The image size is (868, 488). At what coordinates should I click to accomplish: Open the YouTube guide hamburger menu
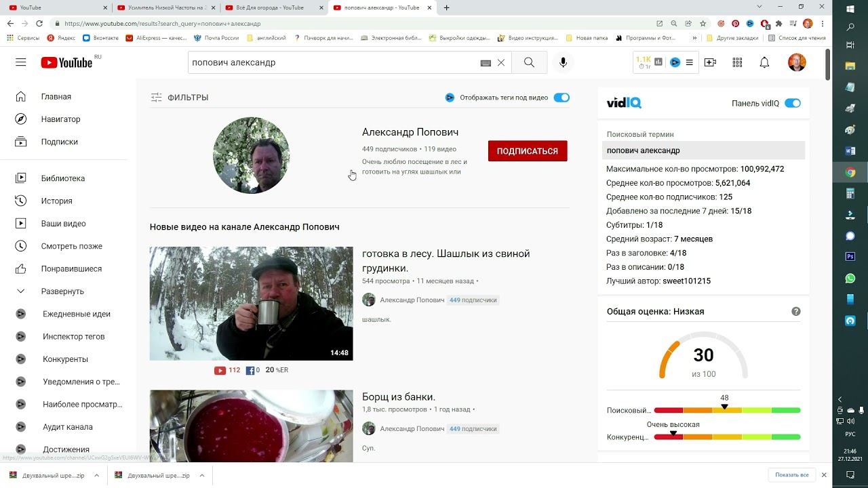[x=21, y=62]
